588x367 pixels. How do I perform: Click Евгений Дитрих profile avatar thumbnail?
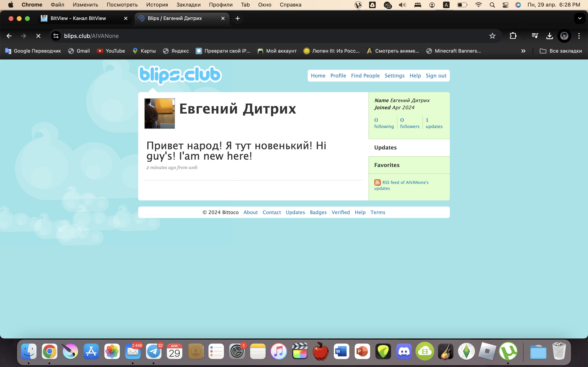(x=160, y=113)
